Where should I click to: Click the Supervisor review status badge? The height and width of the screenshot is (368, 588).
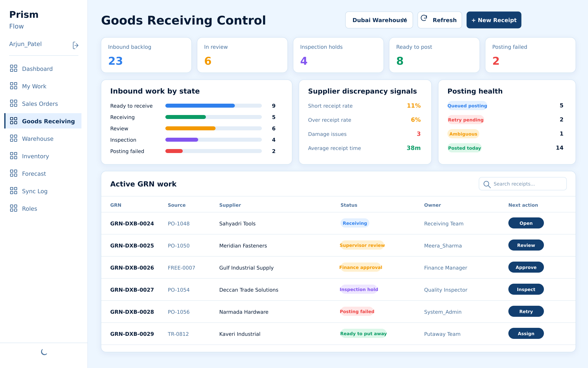[362, 245]
